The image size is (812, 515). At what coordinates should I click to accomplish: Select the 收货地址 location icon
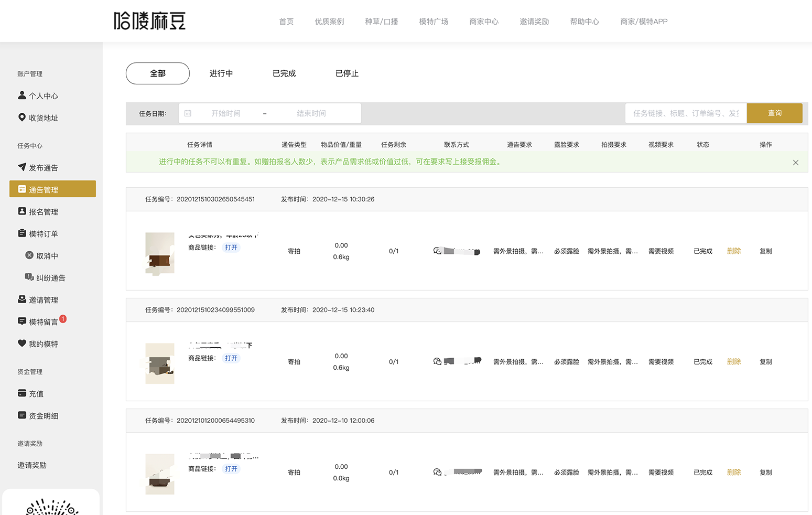click(x=21, y=117)
